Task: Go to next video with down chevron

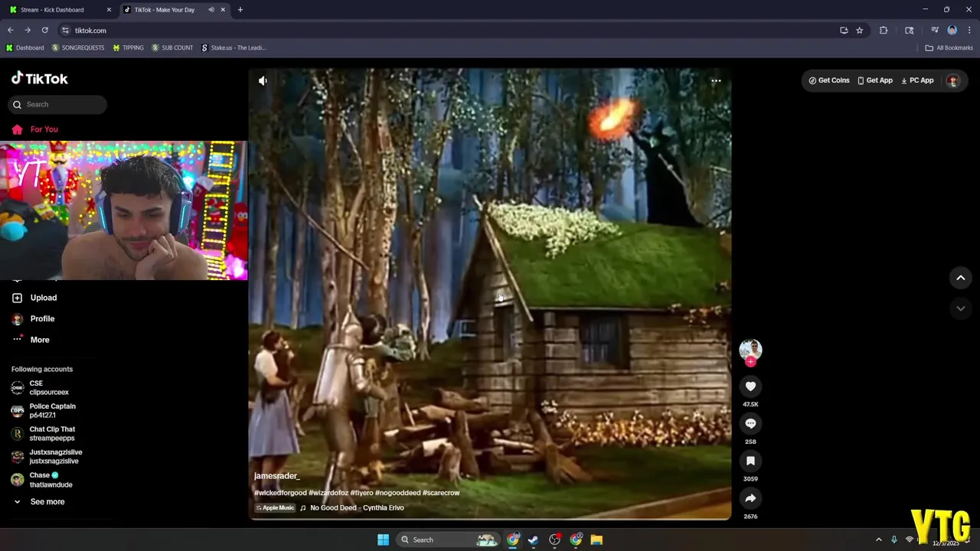Action: click(961, 308)
